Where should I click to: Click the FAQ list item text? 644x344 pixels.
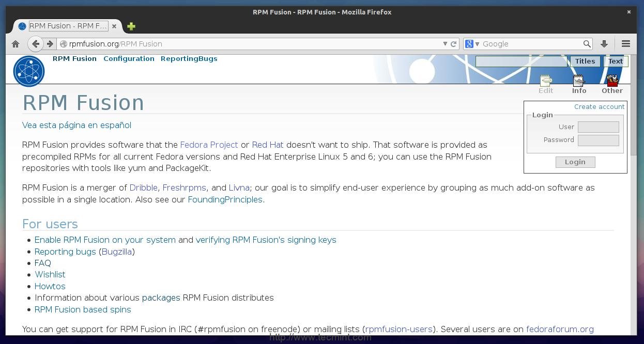(43, 263)
